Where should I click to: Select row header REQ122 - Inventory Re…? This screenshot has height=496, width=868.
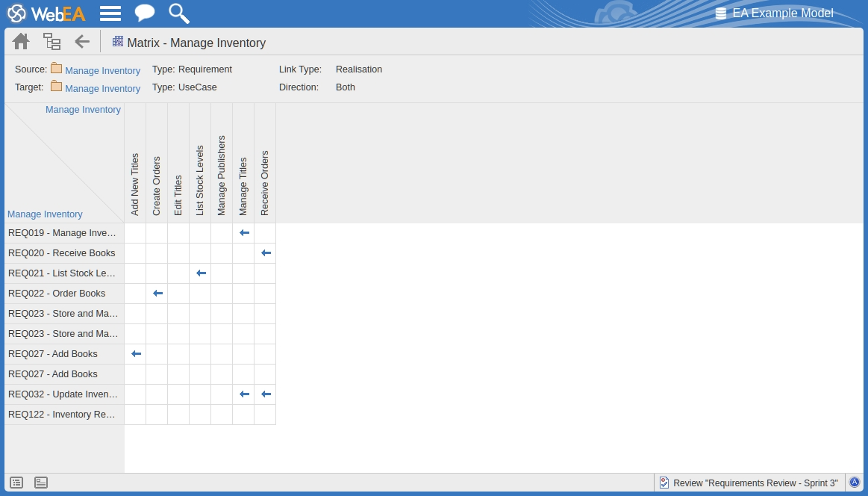coord(62,415)
